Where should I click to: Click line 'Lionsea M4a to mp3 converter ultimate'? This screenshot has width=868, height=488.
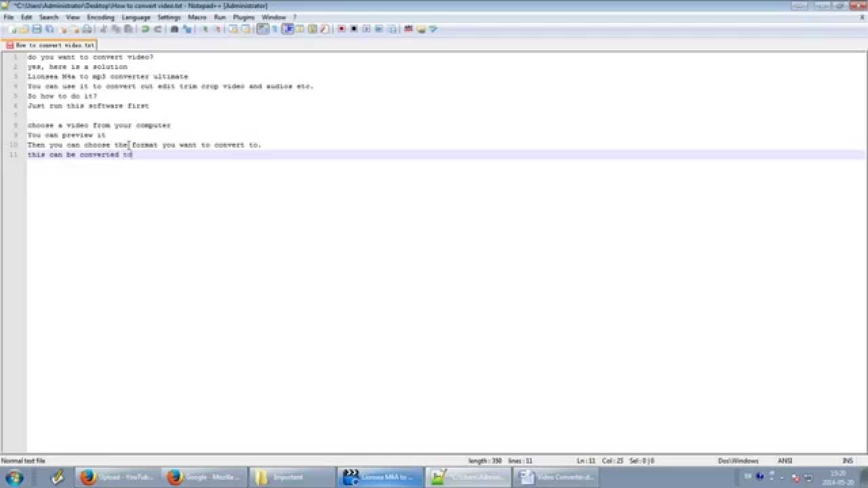tap(108, 77)
